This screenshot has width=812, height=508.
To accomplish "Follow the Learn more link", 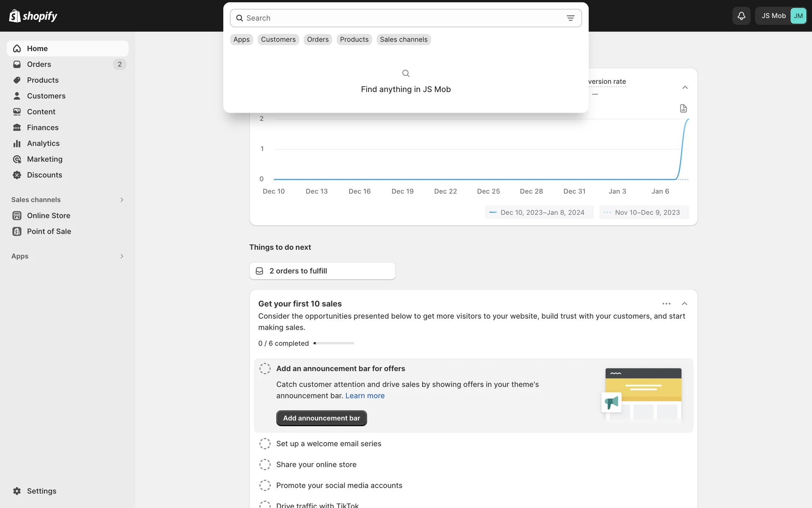I will (x=365, y=396).
